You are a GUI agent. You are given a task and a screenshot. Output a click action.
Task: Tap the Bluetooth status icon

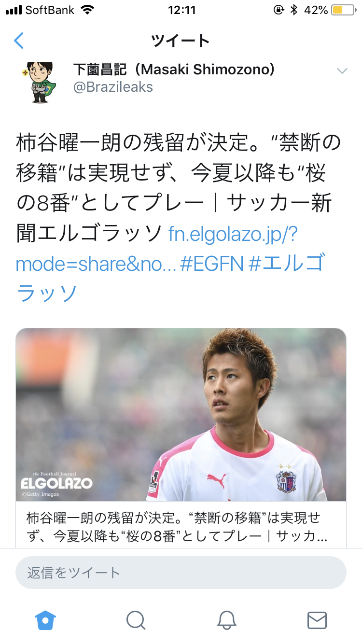click(294, 10)
